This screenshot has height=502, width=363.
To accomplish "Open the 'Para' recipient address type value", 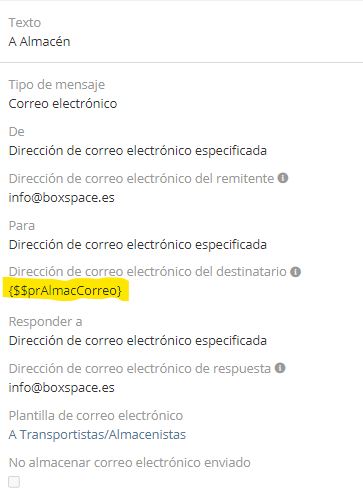I will coord(138,245).
